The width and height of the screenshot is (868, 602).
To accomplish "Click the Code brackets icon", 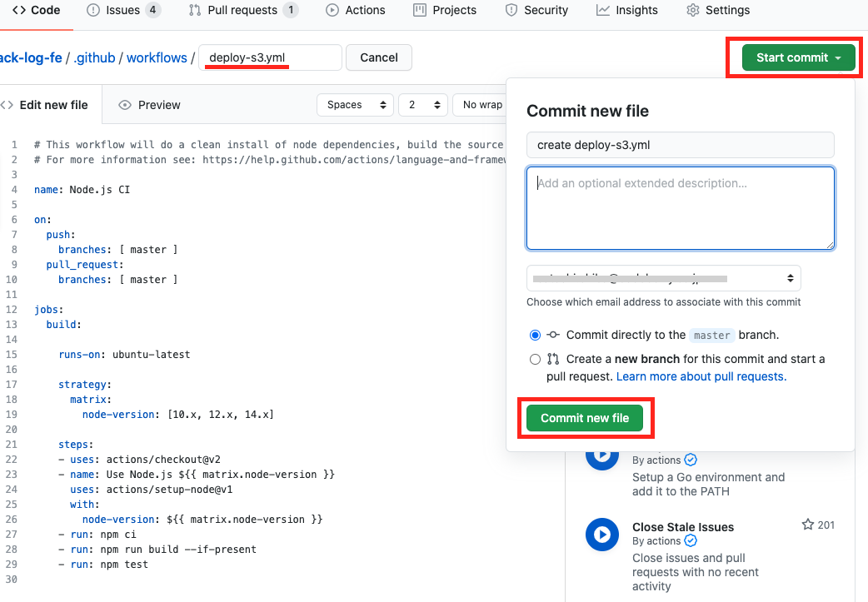I will coord(19,10).
